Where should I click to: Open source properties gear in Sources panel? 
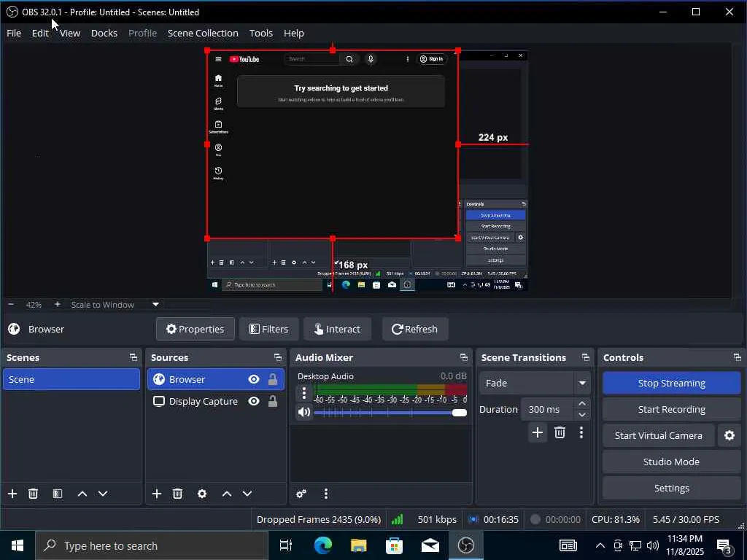pos(202,494)
